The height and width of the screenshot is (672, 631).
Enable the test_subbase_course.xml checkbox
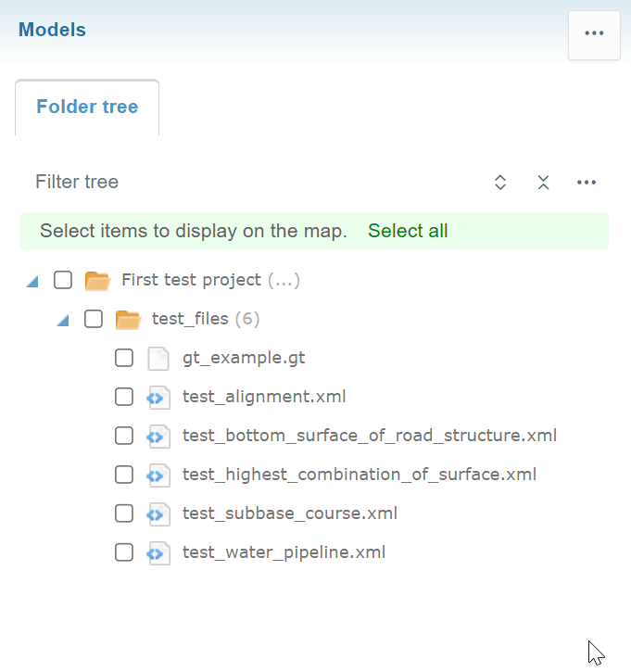[124, 514]
